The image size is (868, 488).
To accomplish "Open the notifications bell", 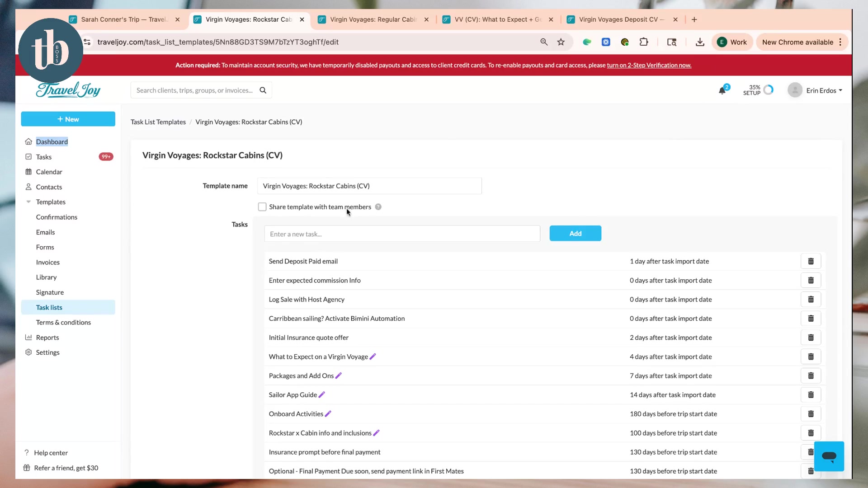I will pyautogui.click(x=722, y=90).
